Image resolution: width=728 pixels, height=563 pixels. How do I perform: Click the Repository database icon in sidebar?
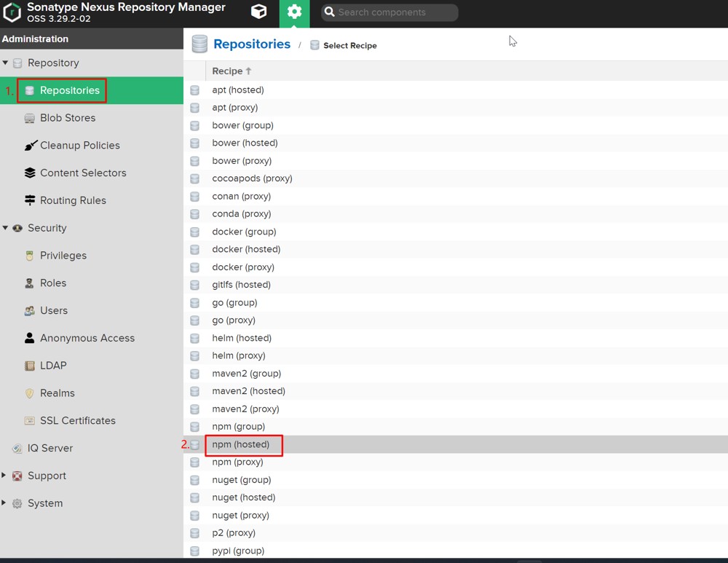pyautogui.click(x=17, y=63)
